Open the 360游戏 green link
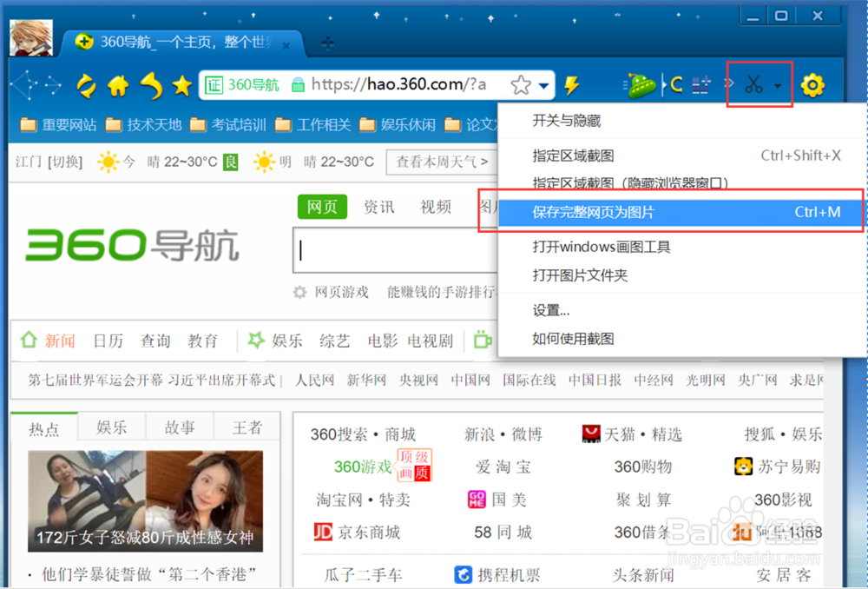 pyautogui.click(x=363, y=467)
